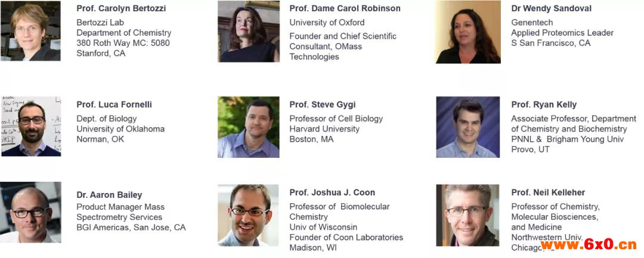The width and height of the screenshot is (644, 258).
Task: Click the Dr. Aaron Bailey name heading
Action: [109, 195]
